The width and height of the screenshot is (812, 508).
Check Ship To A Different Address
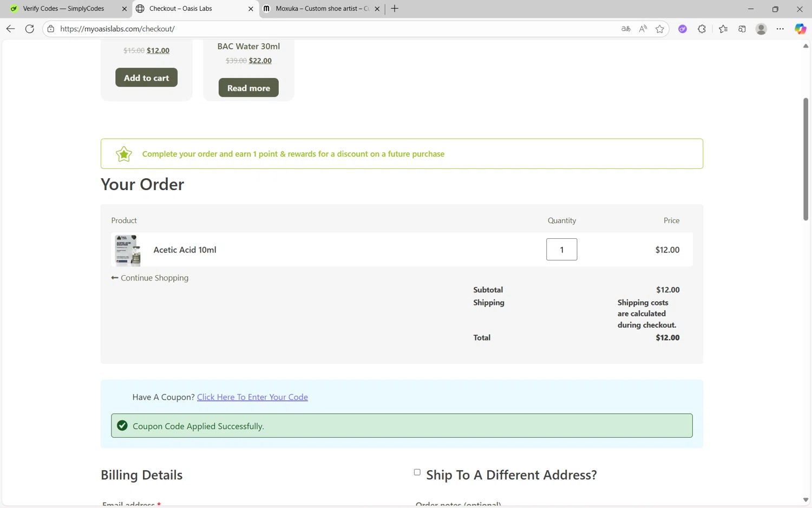[x=417, y=472]
